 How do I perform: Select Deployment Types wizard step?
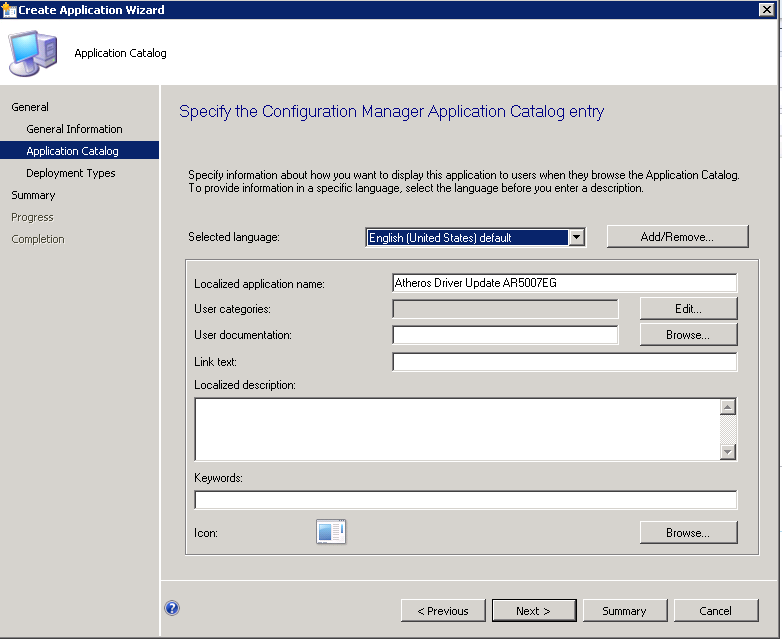70,173
